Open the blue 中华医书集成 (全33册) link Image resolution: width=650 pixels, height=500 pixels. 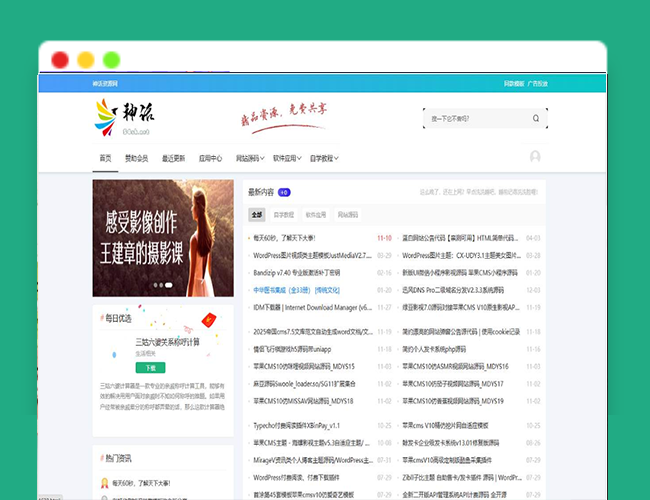pos(296,290)
